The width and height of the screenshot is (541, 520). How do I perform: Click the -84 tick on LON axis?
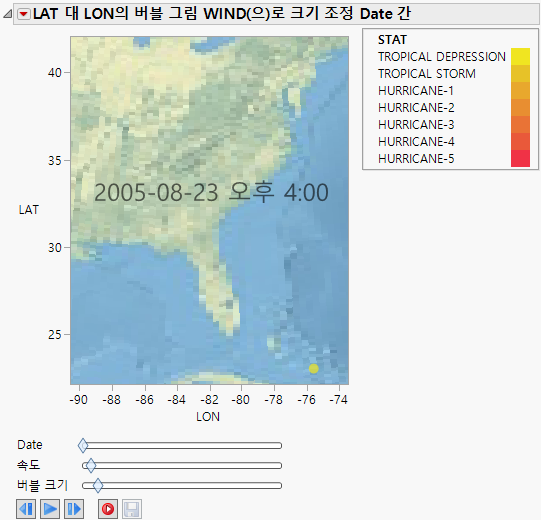(x=177, y=400)
